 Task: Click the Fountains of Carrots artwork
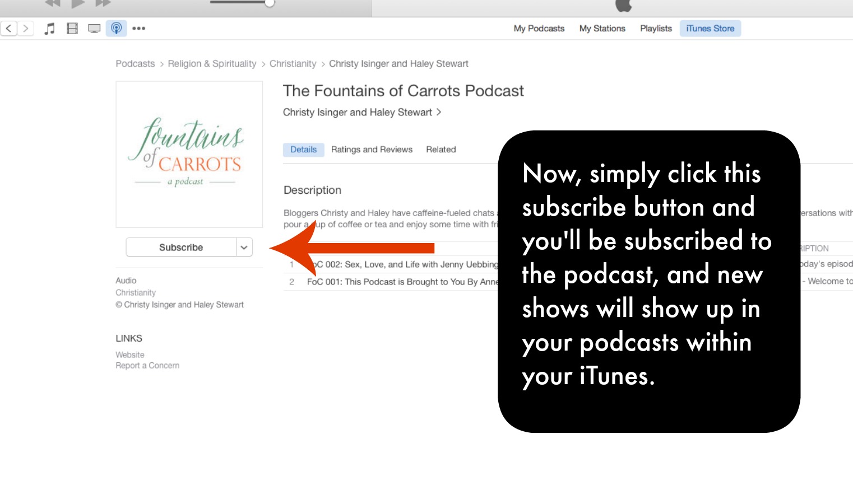tap(189, 155)
